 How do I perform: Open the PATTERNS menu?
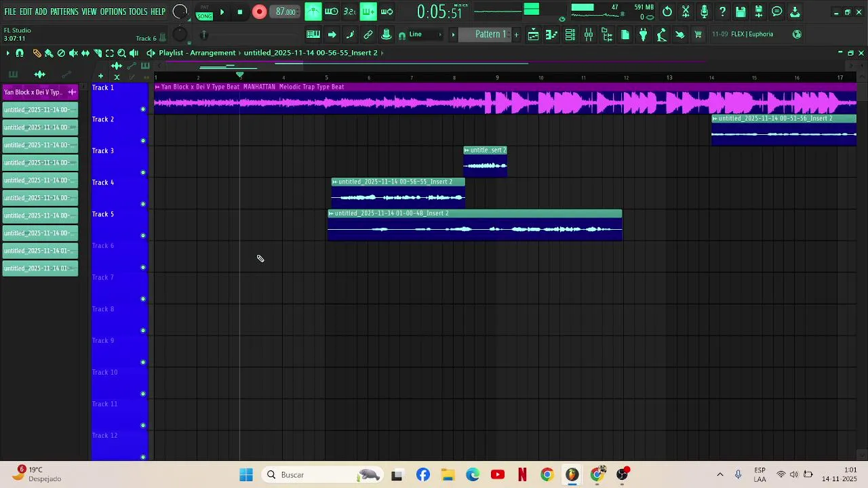click(64, 12)
